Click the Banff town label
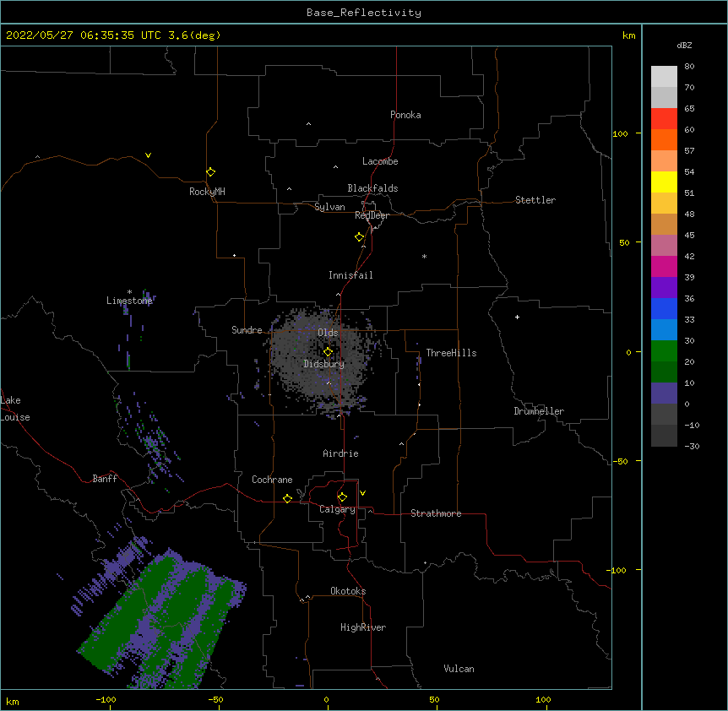 point(105,479)
